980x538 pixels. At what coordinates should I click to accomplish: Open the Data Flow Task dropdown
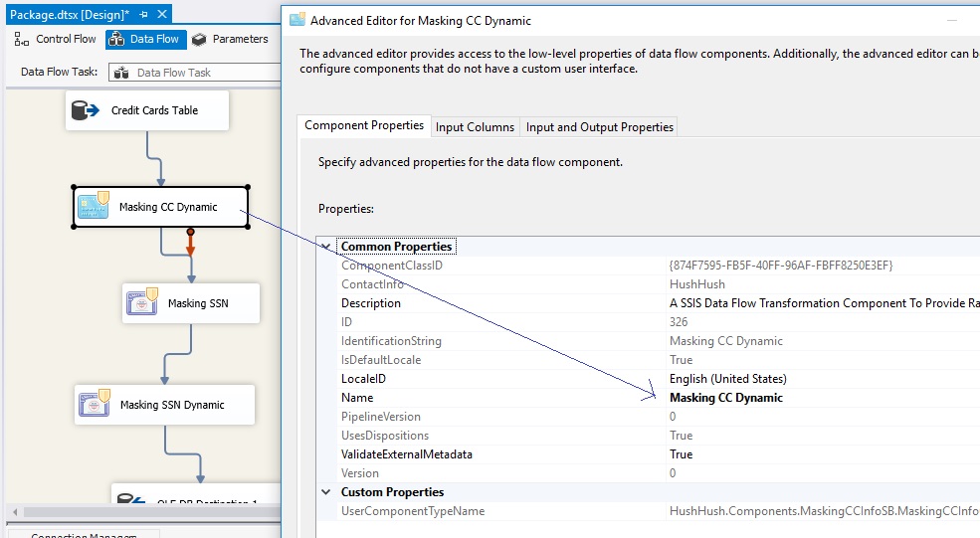pos(194,73)
